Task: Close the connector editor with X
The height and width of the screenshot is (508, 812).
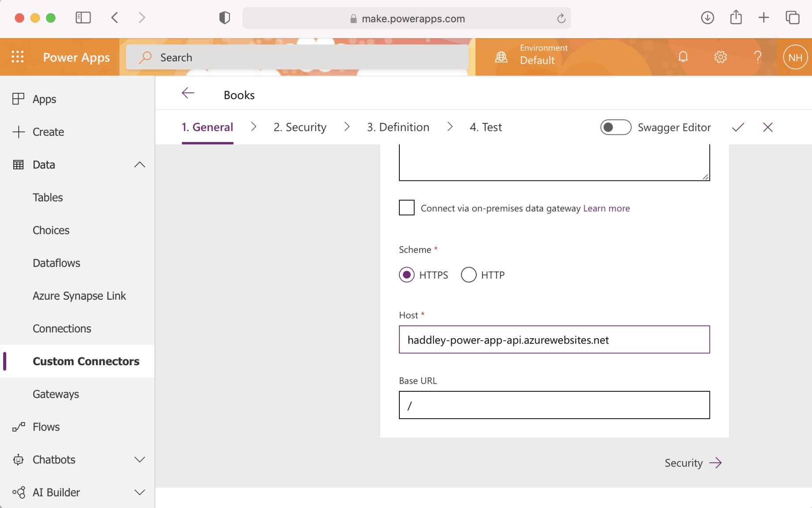Action: (x=768, y=127)
